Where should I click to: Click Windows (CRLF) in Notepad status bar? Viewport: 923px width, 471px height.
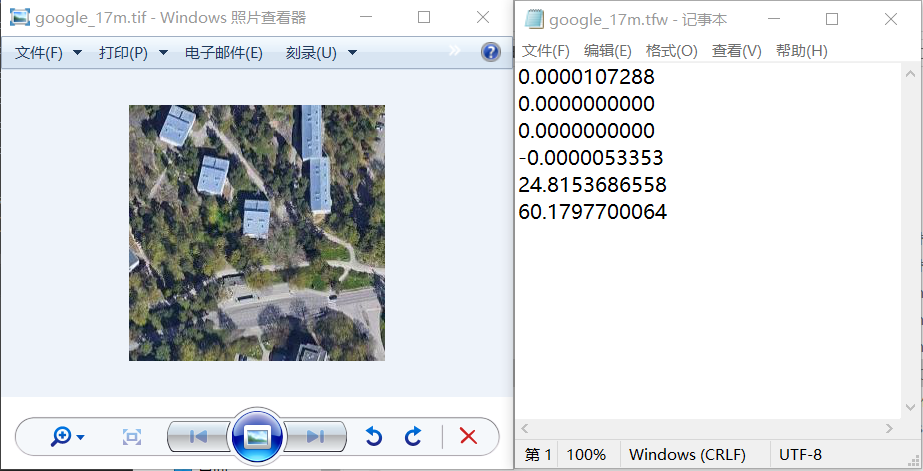(x=687, y=455)
